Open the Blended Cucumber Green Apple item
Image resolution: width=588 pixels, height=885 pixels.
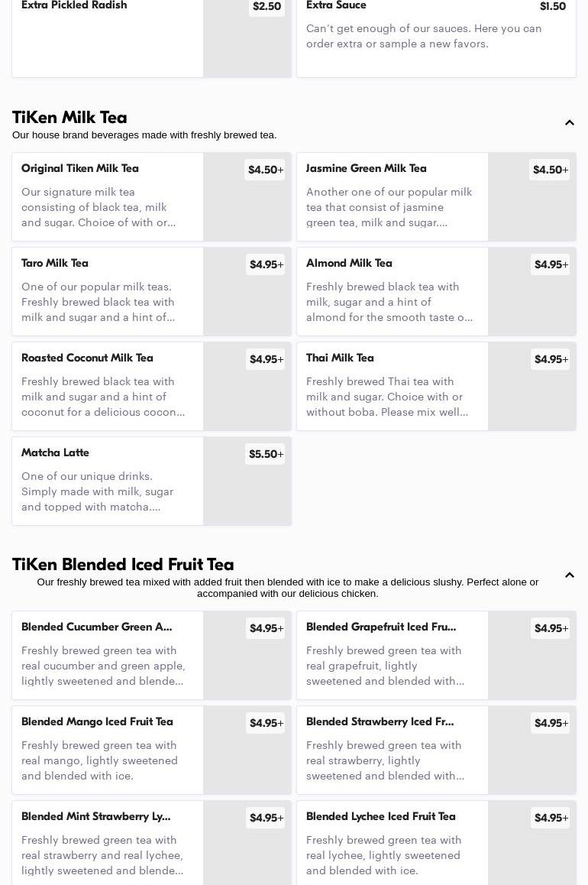[x=152, y=655]
